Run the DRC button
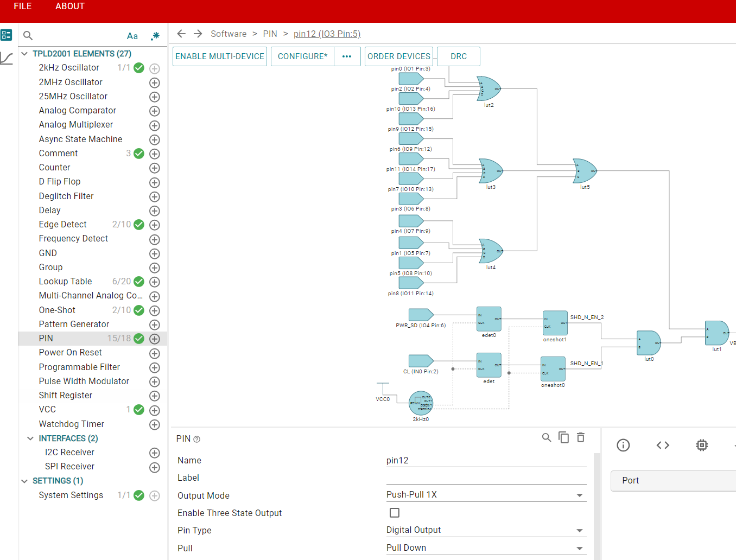The height and width of the screenshot is (560, 736). pyautogui.click(x=459, y=56)
